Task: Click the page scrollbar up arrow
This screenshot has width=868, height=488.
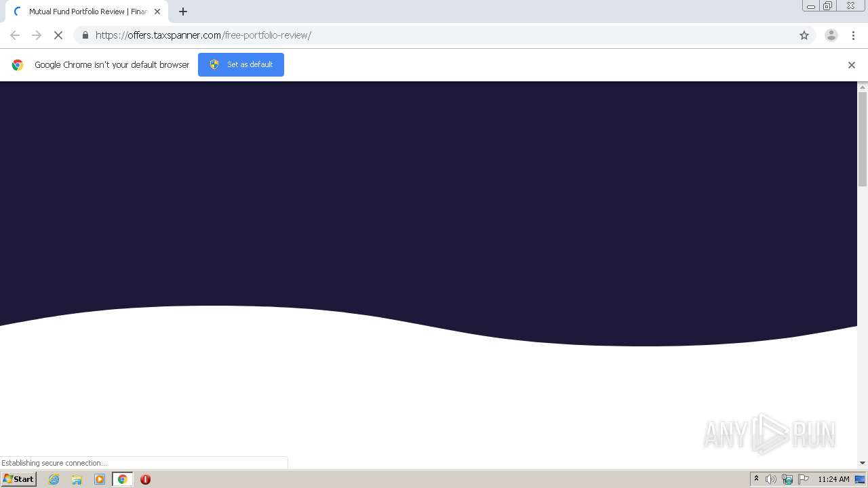Action: coord(863,87)
